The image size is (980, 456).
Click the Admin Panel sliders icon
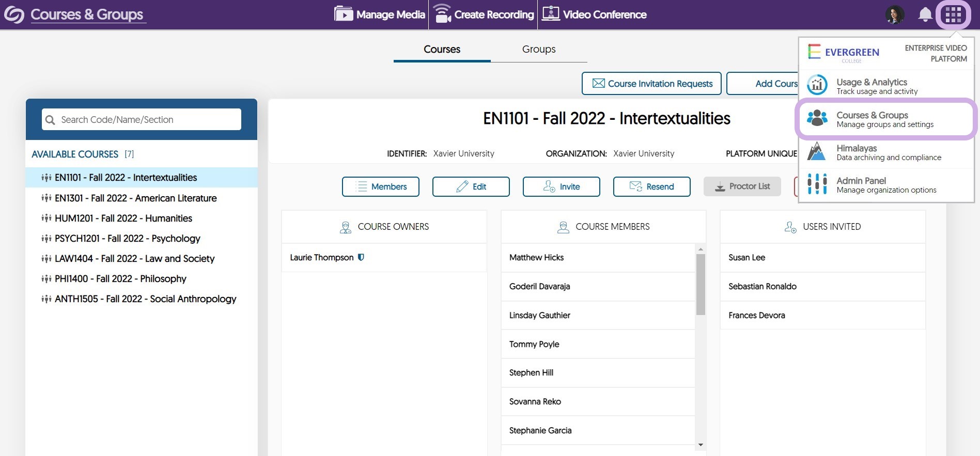pyautogui.click(x=817, y=184)
